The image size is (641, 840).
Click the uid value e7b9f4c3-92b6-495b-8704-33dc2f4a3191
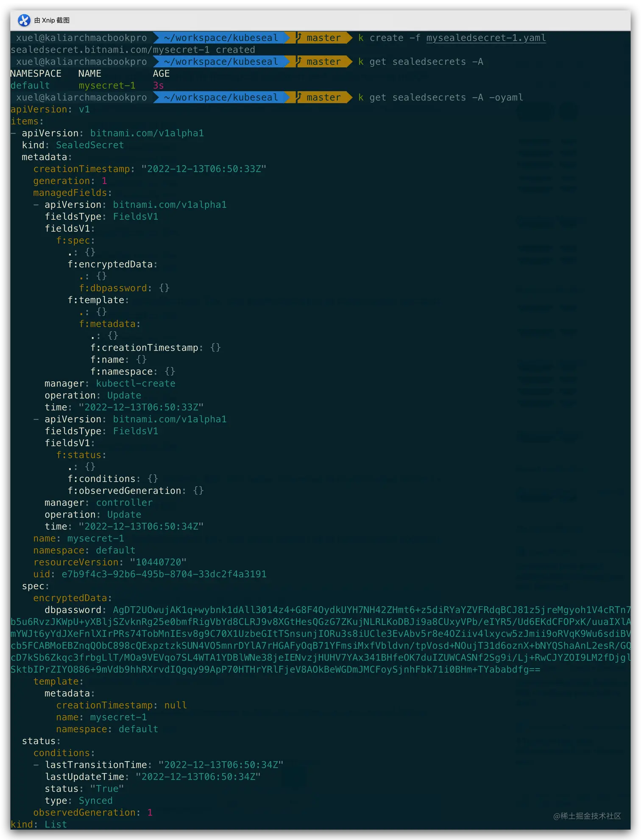[164, 574]
